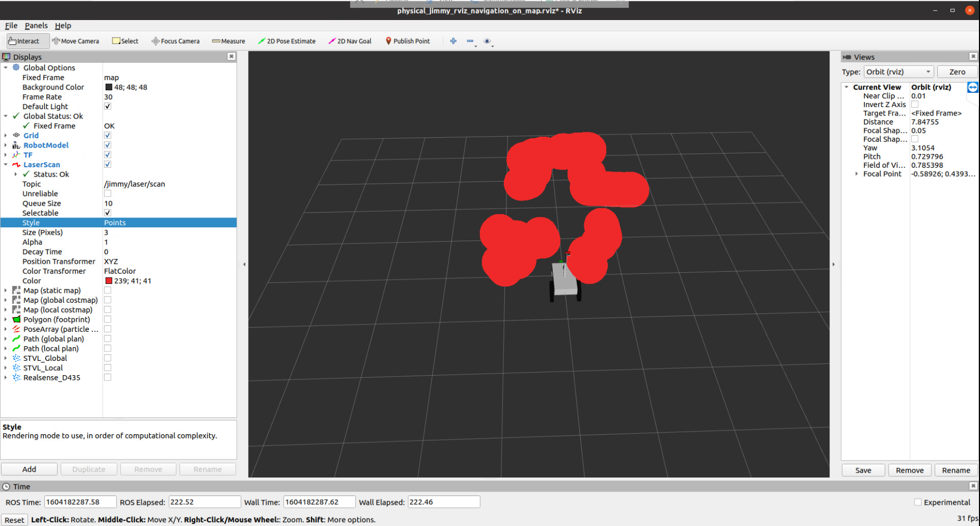Click the Global Options gear icon
Image resolution: width=980 pixels, height=526 pixels.
(16, 68)
